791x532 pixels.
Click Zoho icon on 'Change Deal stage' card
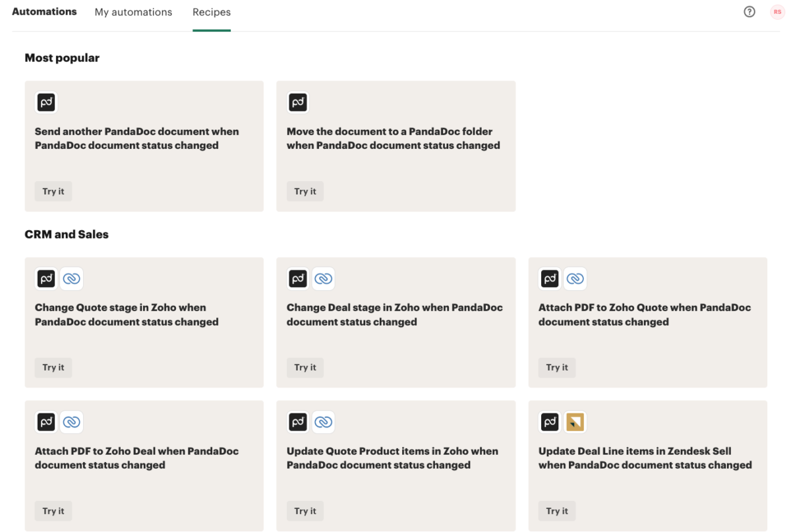[324, 279]
